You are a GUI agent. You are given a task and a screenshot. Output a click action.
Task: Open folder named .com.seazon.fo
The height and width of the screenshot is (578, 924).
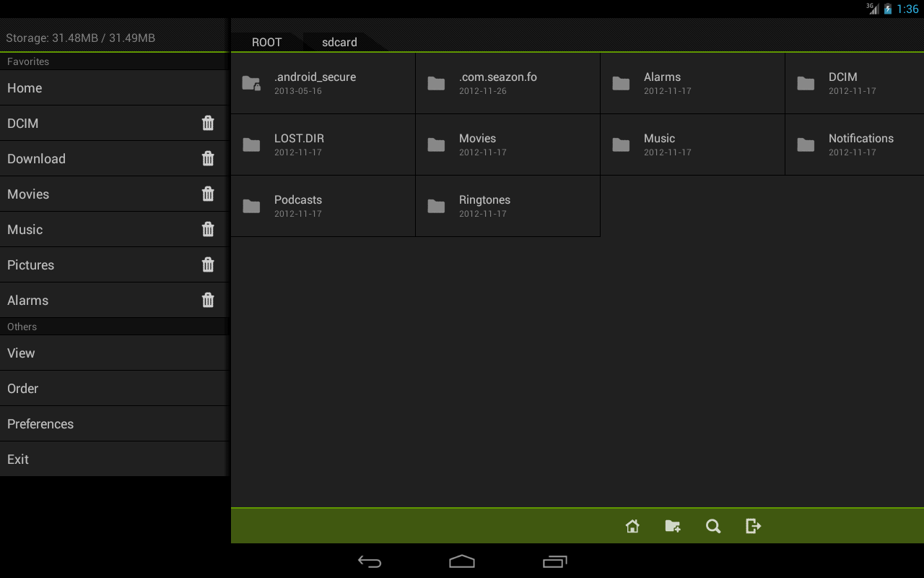(498, 77)
